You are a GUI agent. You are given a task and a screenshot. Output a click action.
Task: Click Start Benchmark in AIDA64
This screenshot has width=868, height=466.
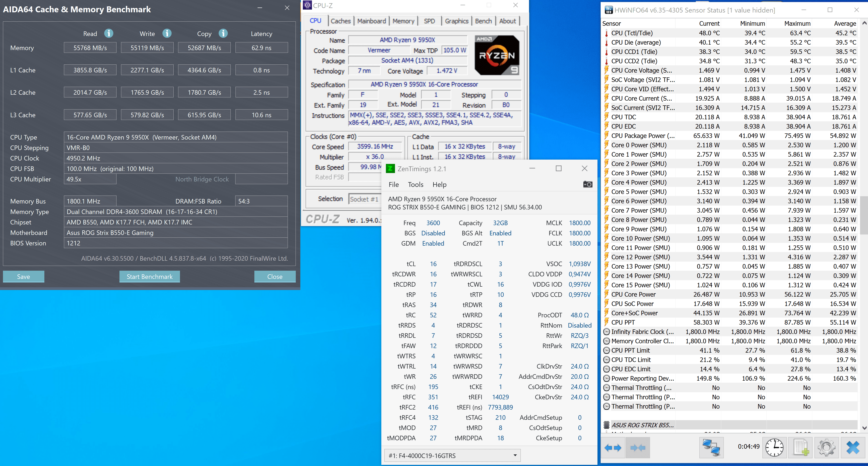[x=150, y=277]
